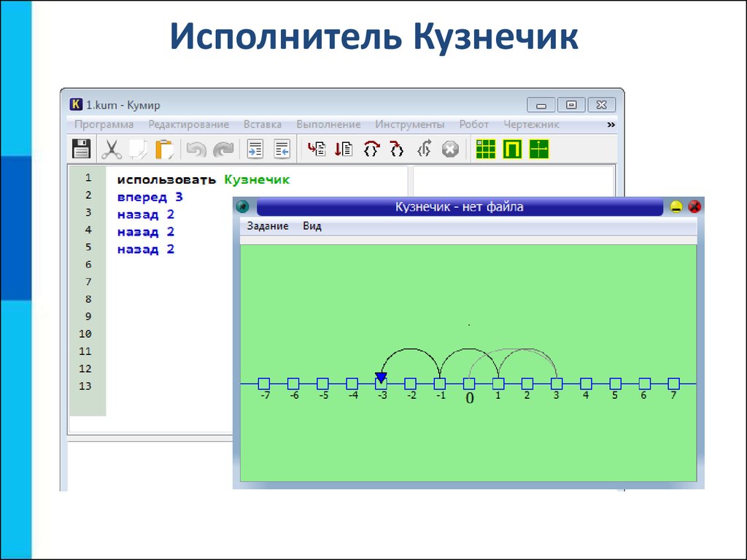Screen dimensions: 747x560
Task: Click the Кузнечик - нет файла title bar
Action: (x=460, y=206)
